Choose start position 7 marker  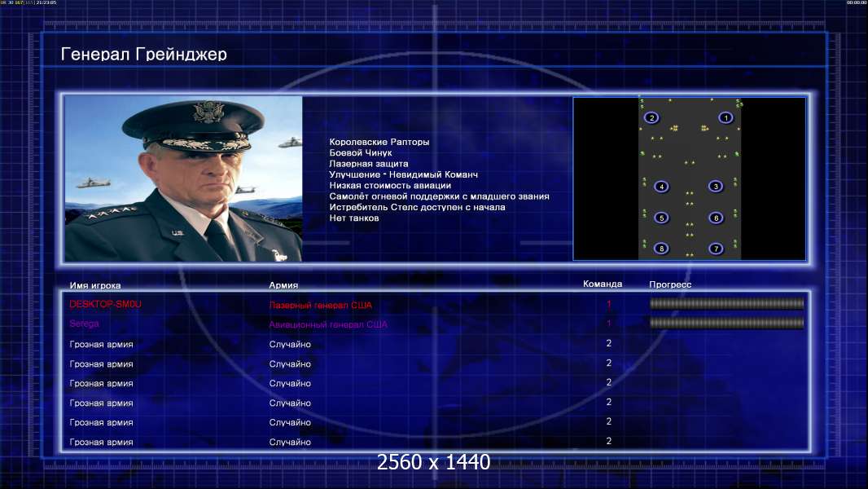715,248
